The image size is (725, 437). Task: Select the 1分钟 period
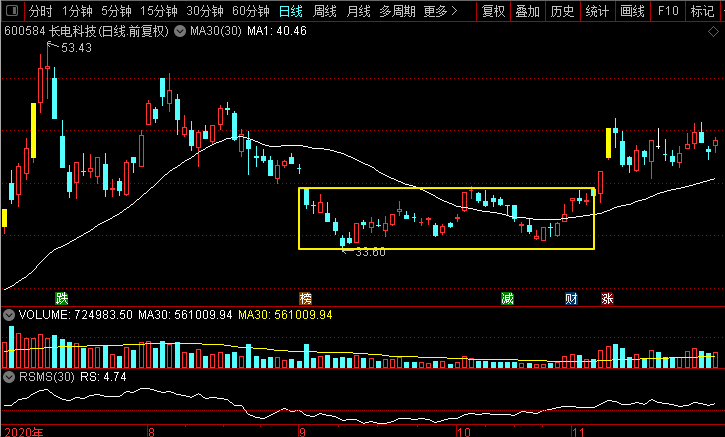[77, 11]
